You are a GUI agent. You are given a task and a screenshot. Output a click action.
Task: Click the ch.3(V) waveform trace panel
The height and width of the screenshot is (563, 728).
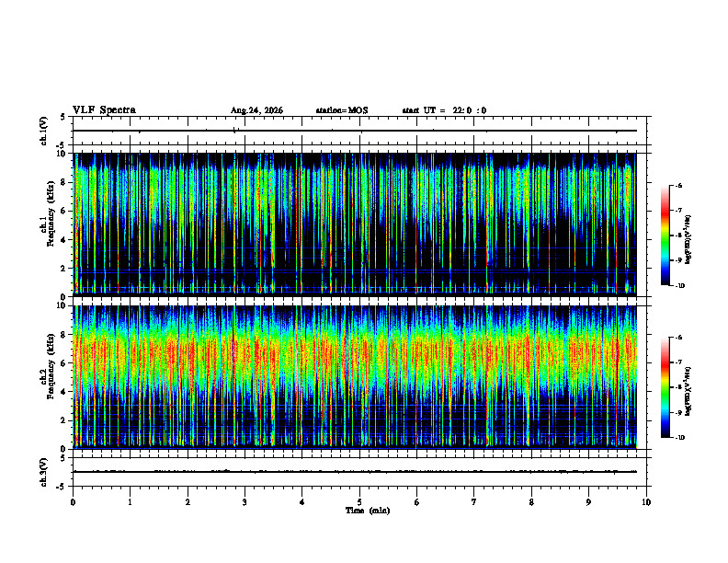click(x=359, y=472)
